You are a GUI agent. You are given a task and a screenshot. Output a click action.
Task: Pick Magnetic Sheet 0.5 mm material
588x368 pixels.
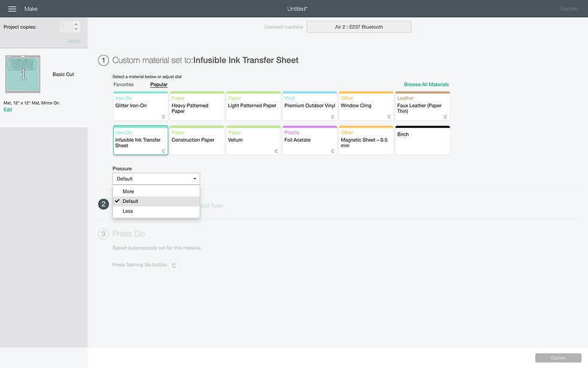click(366, 140)
